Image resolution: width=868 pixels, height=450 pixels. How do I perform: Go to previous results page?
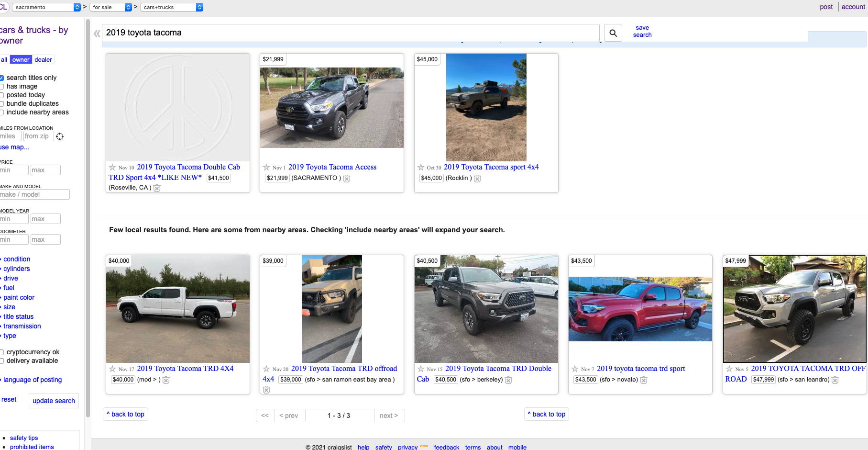pos(289,416)
